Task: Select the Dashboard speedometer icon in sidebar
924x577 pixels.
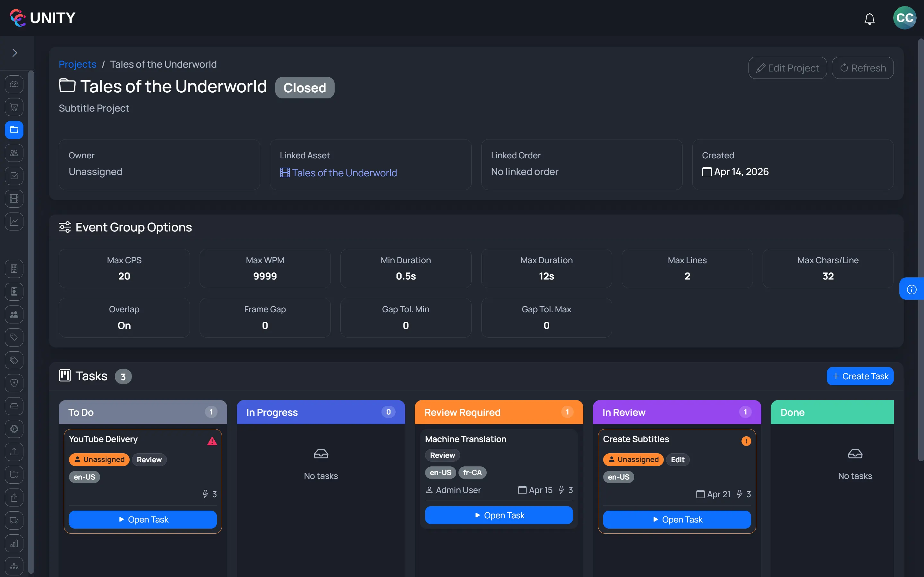Action: 14,84
